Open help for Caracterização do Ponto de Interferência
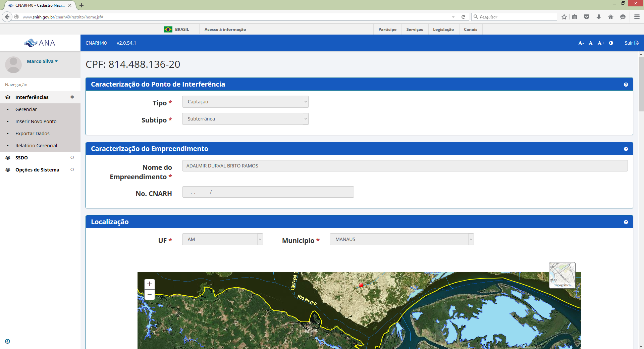 (626, 85)
